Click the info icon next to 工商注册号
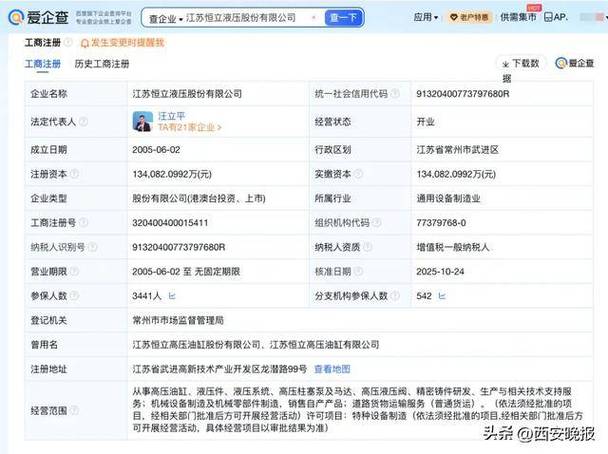The width and height of the screenshot is (608, 454). coord(83,223)
